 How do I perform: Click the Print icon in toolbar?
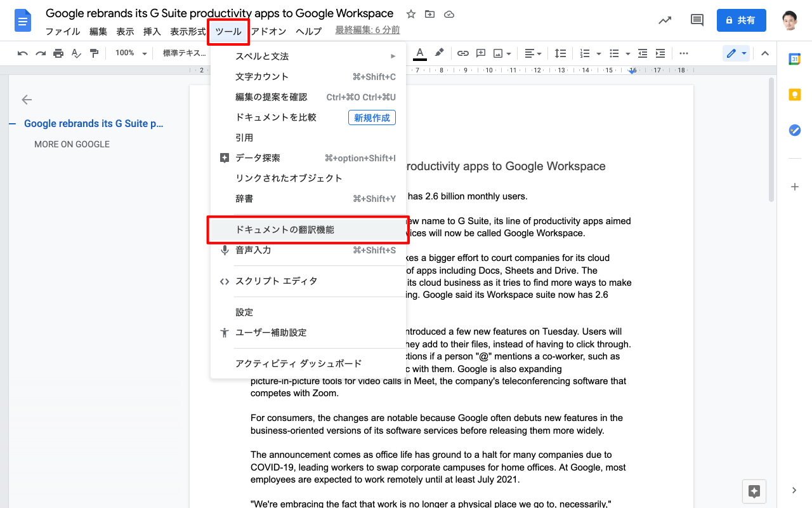[x=58, y=53]
